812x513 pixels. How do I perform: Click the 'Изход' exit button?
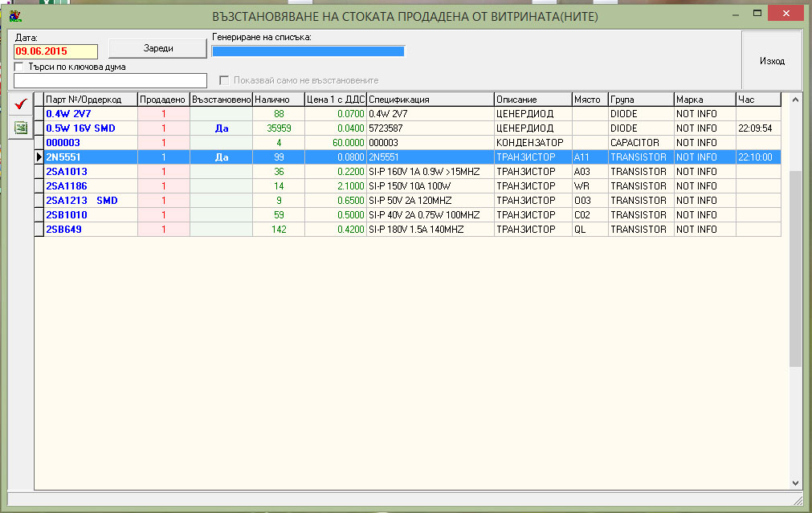click(771, 61)
